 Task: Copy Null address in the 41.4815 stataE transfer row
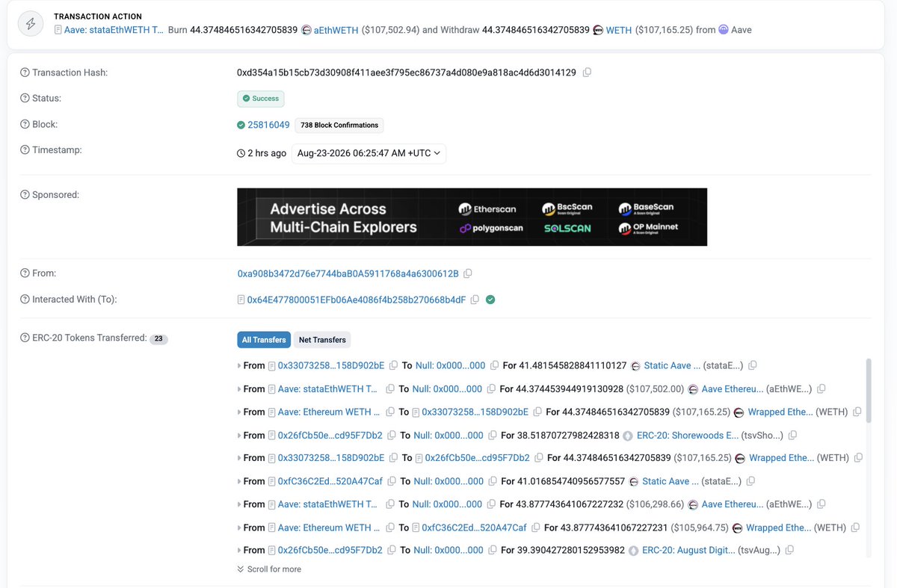[x=494, y=365]
